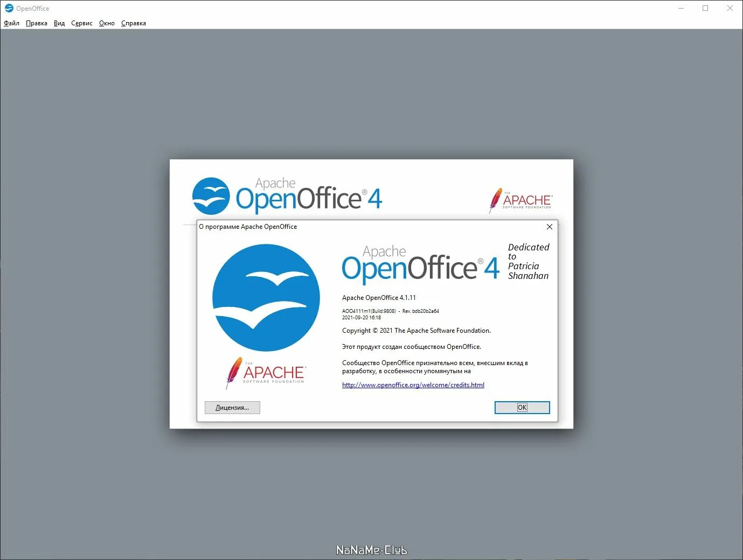The height and width of the screenshot is (560, 743).
Task: Click text Этот продукт создан сообществом OpenOffice
Action: pos(412,347)
